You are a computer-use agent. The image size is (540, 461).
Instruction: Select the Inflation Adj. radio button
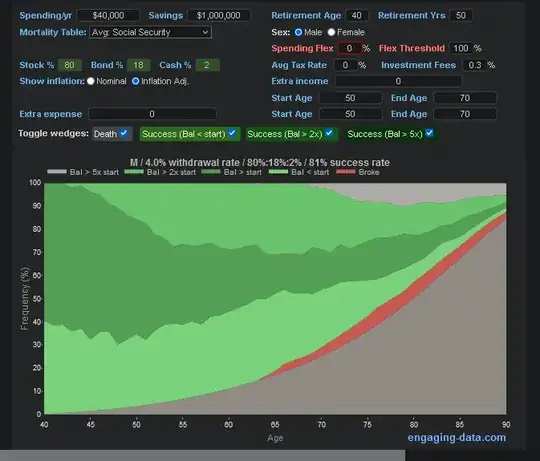coord(136,81)
